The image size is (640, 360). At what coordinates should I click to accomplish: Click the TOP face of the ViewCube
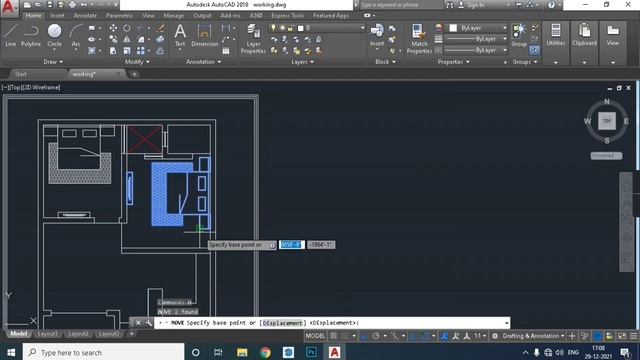pos(607,121)
